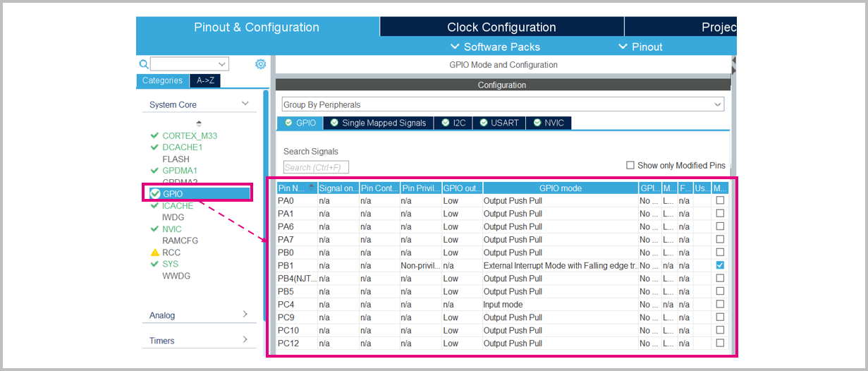Uncheck the Modified box for PB1
This screenshot has width=868, height=371.
coord(720,265)
